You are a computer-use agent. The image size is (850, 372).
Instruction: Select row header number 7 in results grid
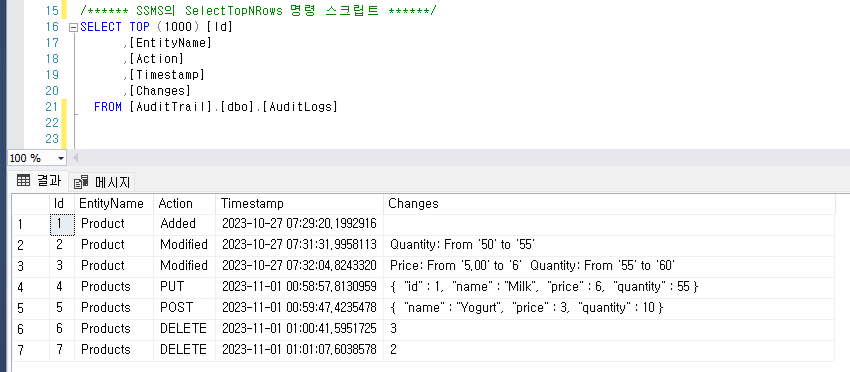coord(31,350)
